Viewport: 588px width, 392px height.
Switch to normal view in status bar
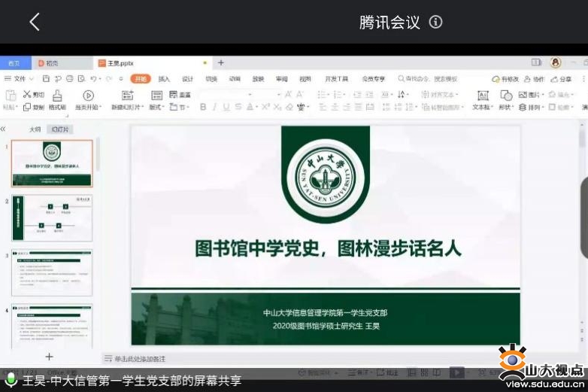pyautogui.click(x=412, y=372)
